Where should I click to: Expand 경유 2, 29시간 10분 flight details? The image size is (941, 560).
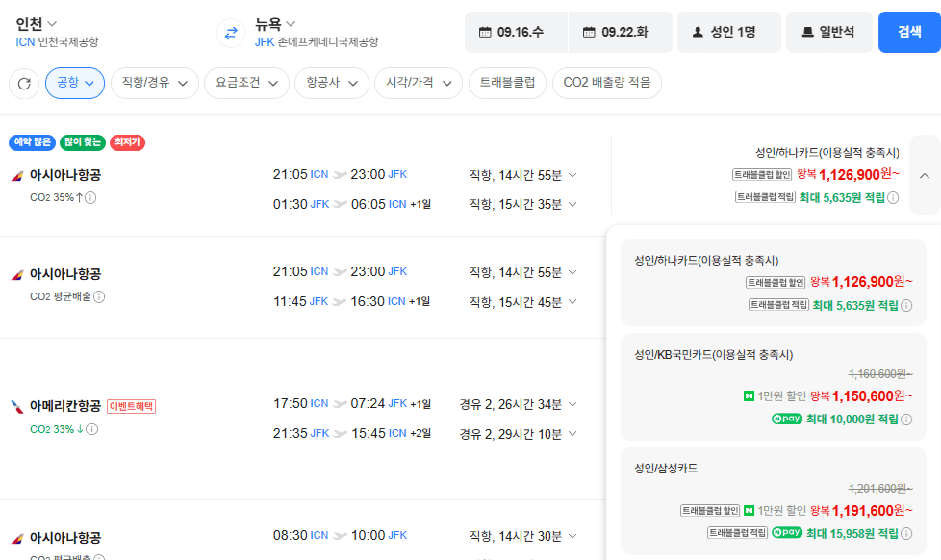(x=518, y=434)
